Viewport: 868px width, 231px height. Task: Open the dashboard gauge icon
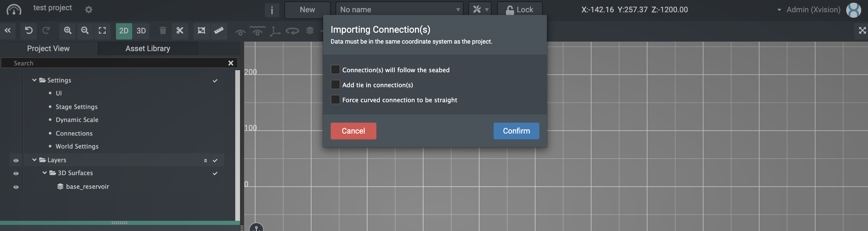(x=14, y=10)
